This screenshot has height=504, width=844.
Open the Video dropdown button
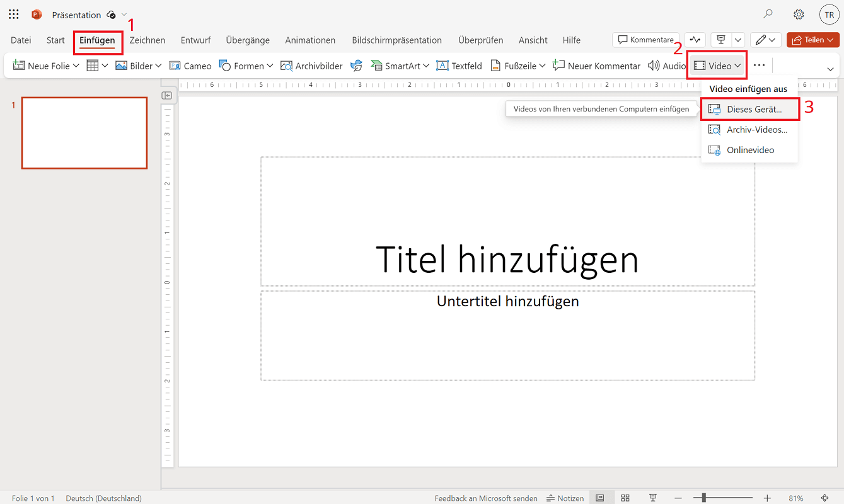pos(717,66)
